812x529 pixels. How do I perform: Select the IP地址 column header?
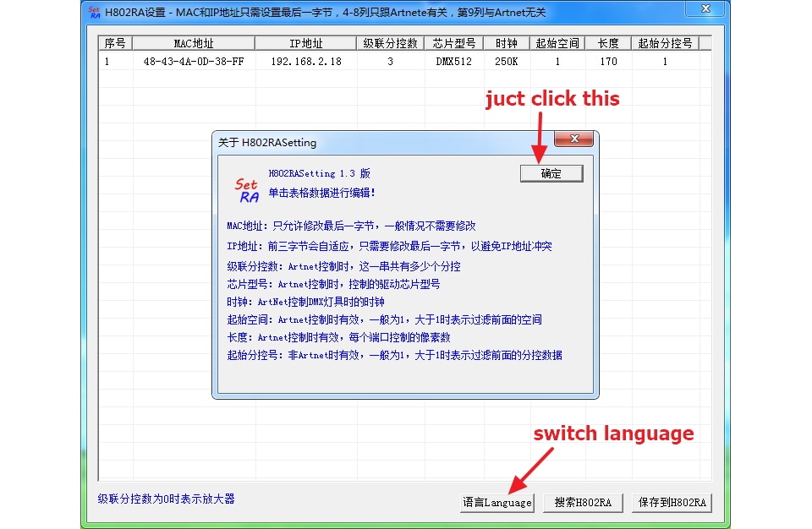click(x=305, y=43)
